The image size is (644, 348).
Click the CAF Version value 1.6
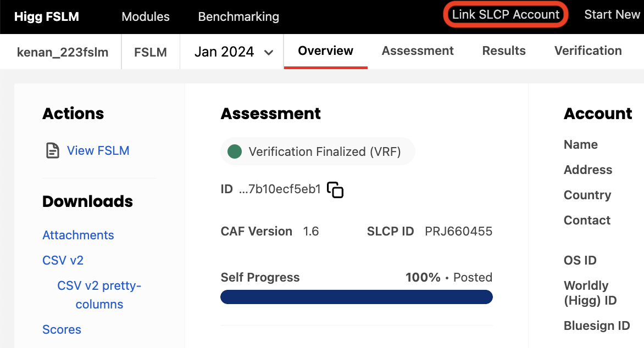[x=311, y=232]
